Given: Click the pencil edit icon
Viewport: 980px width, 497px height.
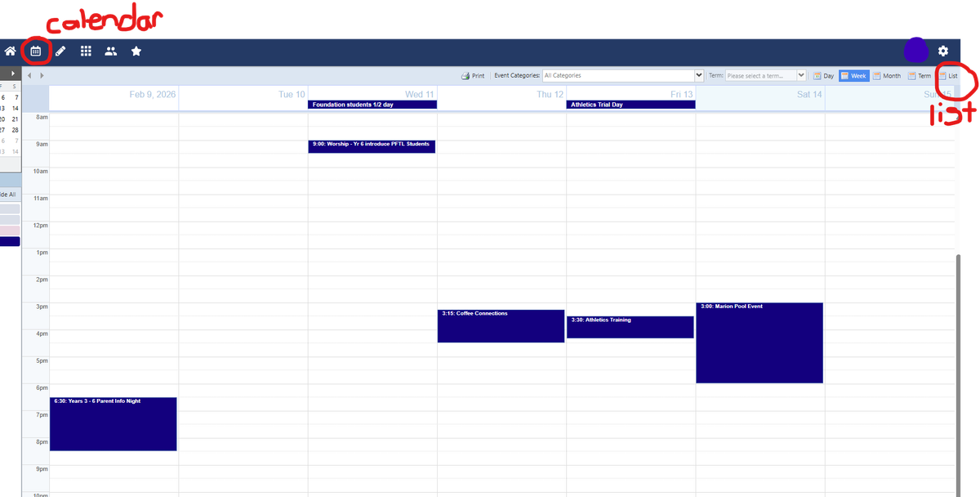Looking at the screenshot, I should pyautogui.click(x=60, y=51).
